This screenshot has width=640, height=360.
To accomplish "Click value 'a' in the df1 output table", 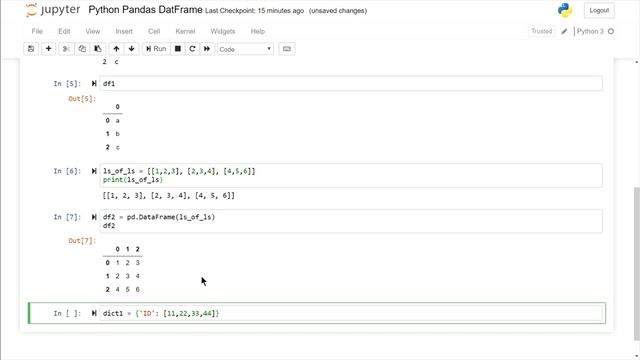I will click(118, 120).
